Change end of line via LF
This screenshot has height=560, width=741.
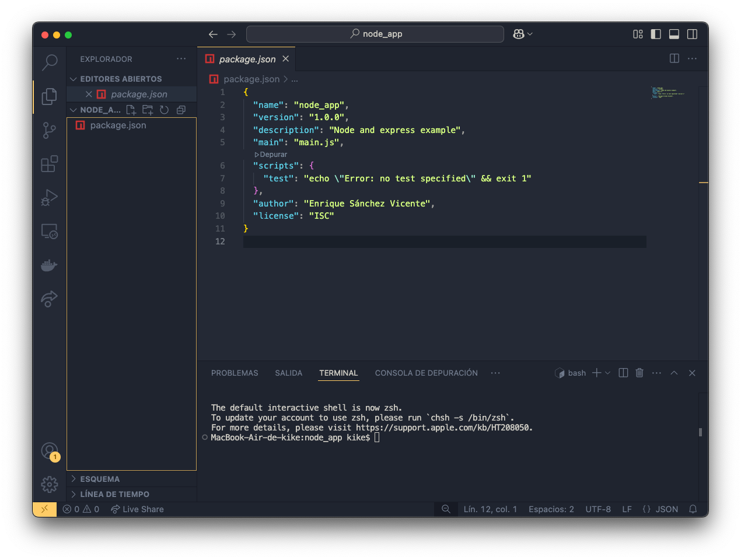[627, 509]
